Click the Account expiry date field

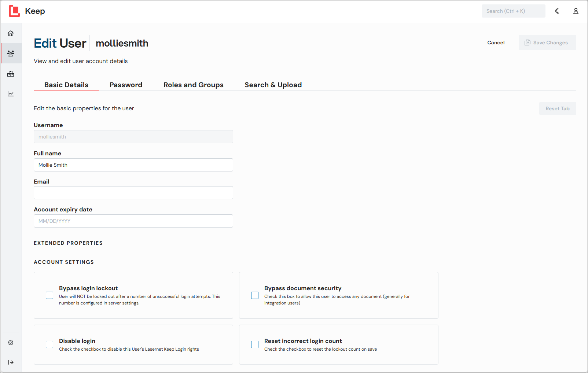coord(133,221)
